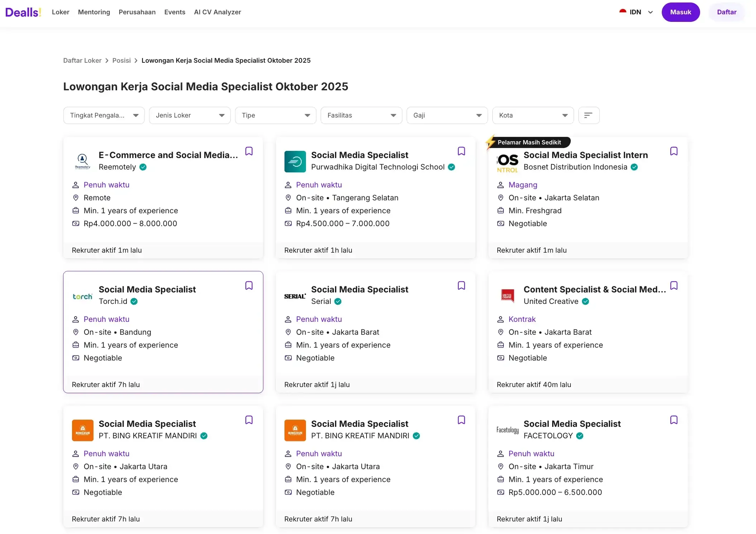Click the Daftar Loker breadcrumb link

point(82,61)
